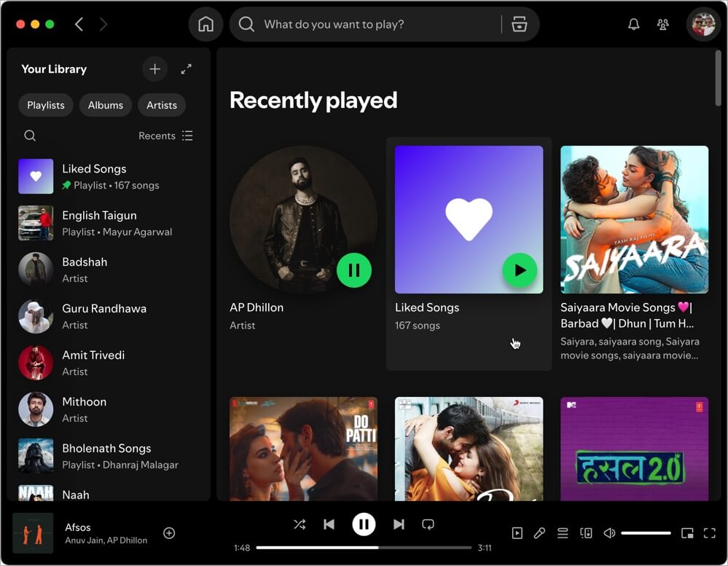728x566 pixels.
Task: Open Saiyaara Movie Songs playlist cover
Action: [634, 219]
